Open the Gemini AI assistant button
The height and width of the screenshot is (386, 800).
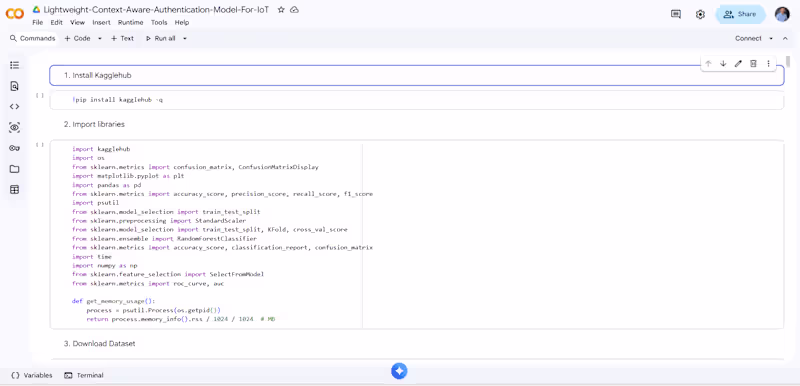(399, 371)
